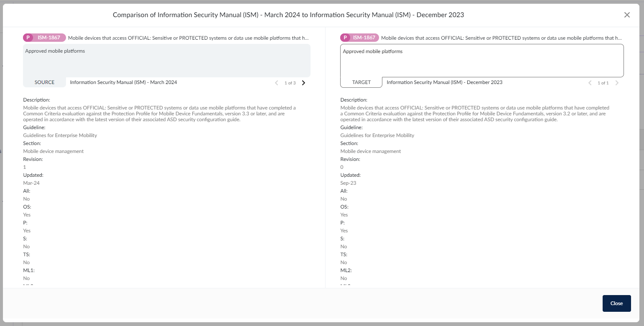The height and width of the screenshot is (326, 644).
Task: Select 'Information Security Manual (ISM) - December 2023' label
Action: click(444, 82)
